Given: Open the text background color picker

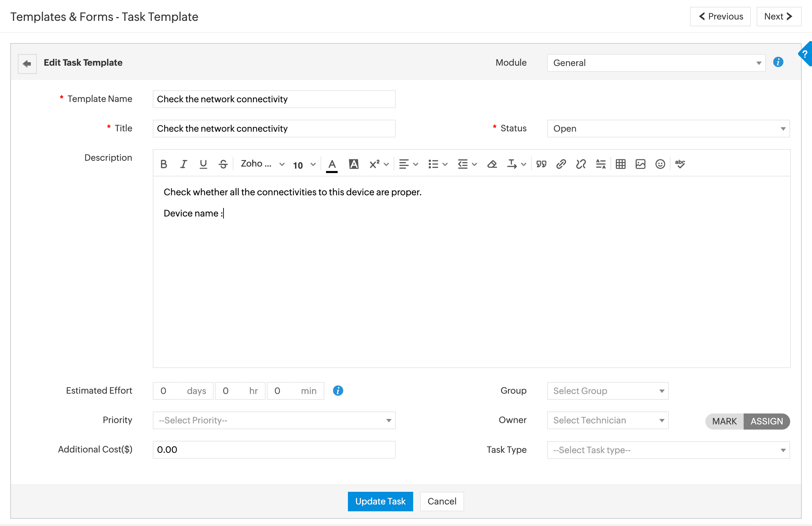Looking at the screenshot, I should [354, 164].
